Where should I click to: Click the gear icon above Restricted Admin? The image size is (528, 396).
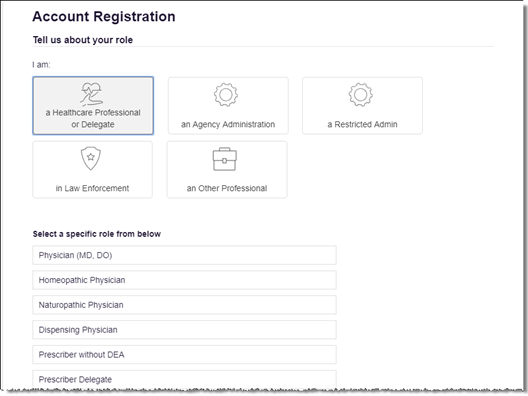[x=360, y=95]
